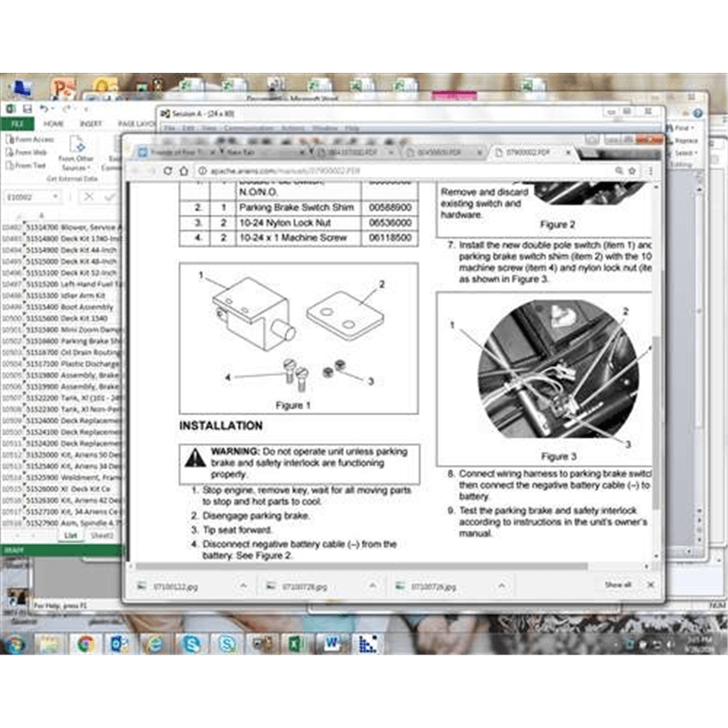Click part number 00588900 in PDF table

[390, 207]
